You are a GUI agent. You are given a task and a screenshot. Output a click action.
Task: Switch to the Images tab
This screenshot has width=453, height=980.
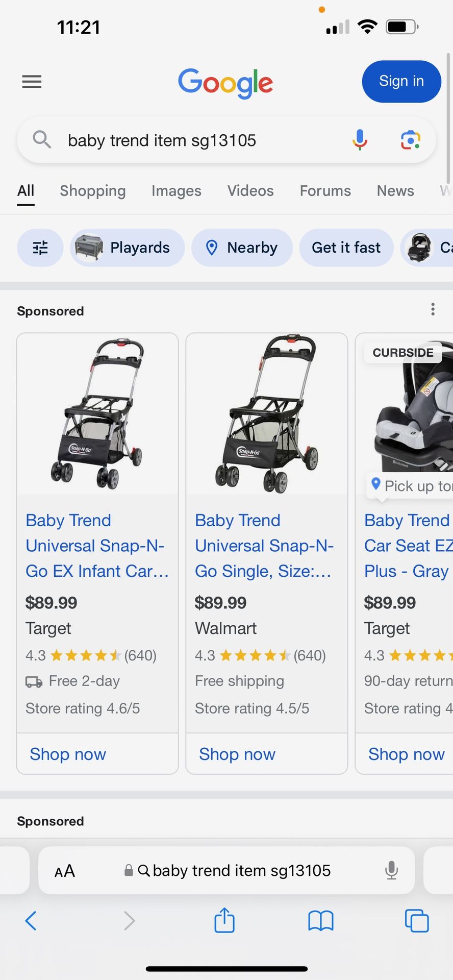[x=176, y=191]
